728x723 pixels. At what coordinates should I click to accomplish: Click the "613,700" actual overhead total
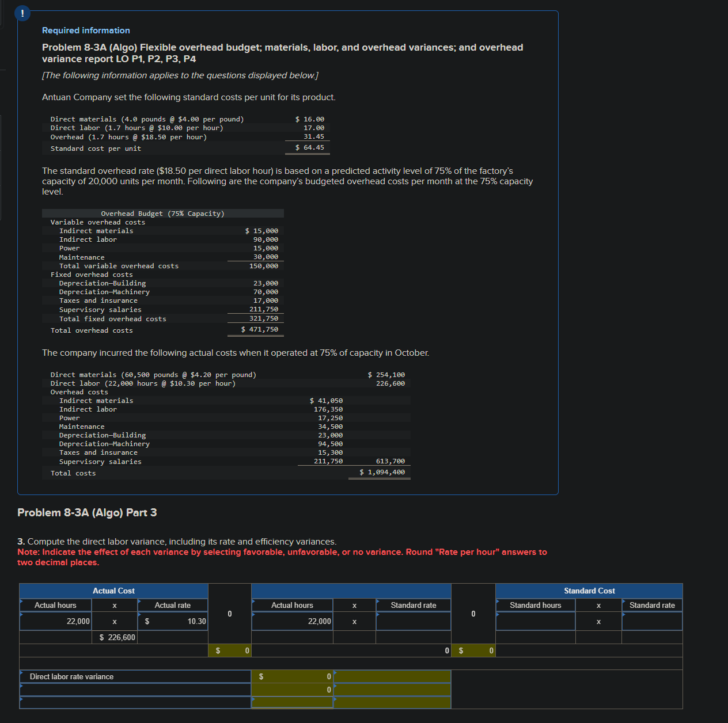(x=390, y=461)
